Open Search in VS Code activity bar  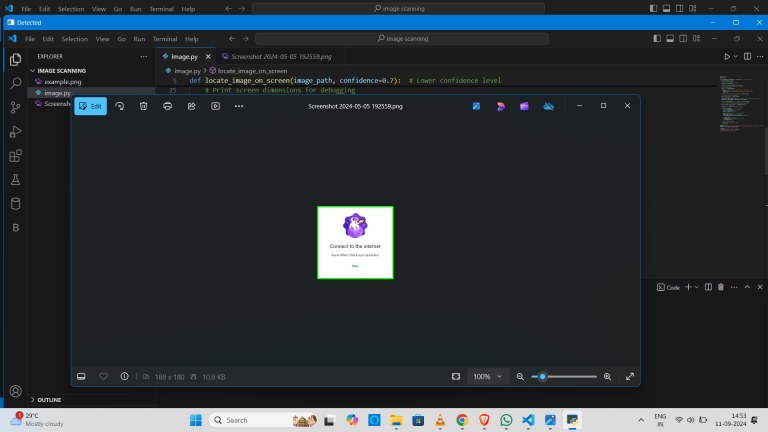click(15, 83)
